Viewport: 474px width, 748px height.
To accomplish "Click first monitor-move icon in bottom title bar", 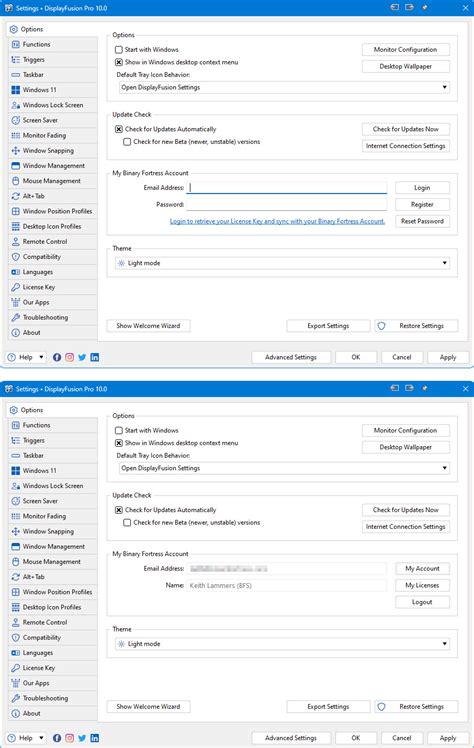I will (394, 388).
